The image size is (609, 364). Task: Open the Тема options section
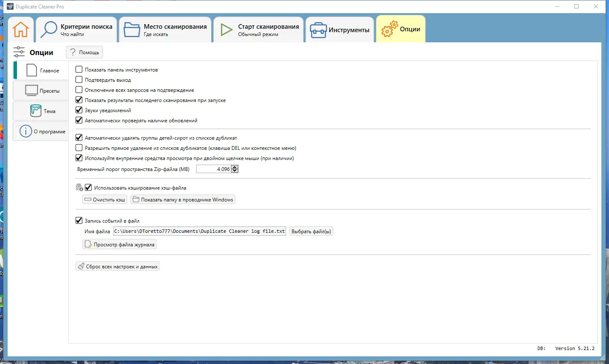click(x=41, y=111)
